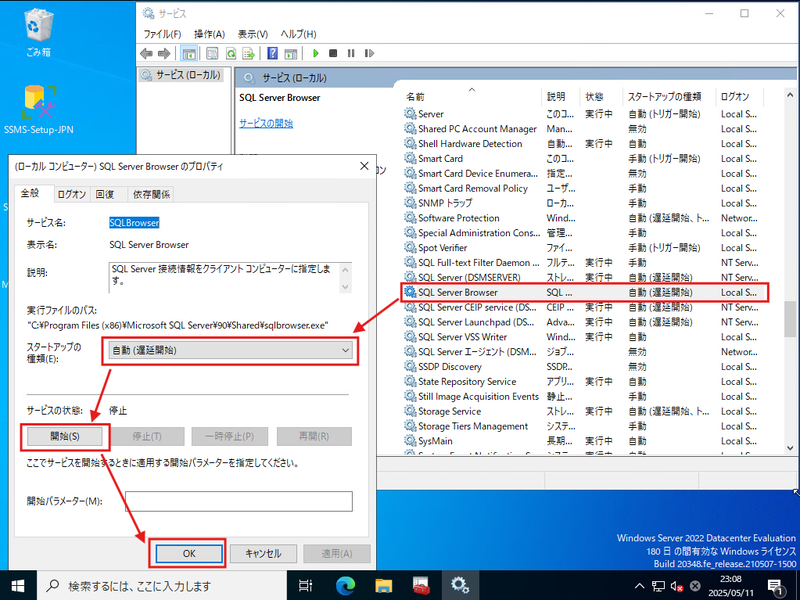Screen dimensions: 800x600
Task: Select the SSMS-Setup-JPN desktop icon
Action: tap(38, 110)
